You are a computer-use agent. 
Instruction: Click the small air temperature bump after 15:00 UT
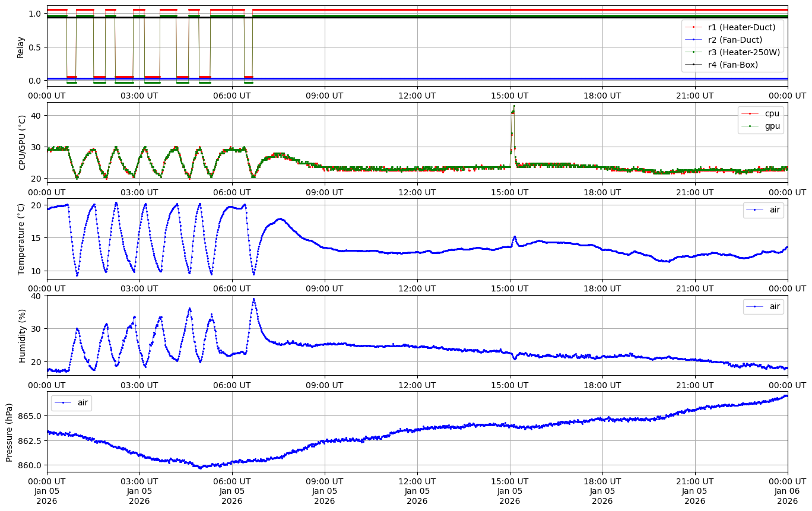[x=515, y=237]
